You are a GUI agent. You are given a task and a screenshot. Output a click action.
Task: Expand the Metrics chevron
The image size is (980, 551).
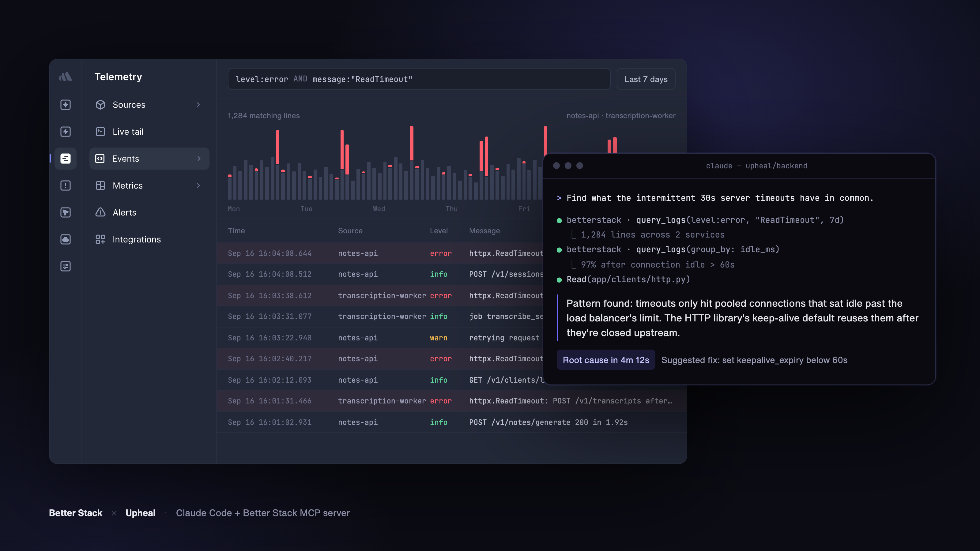(x=198, y=186)
